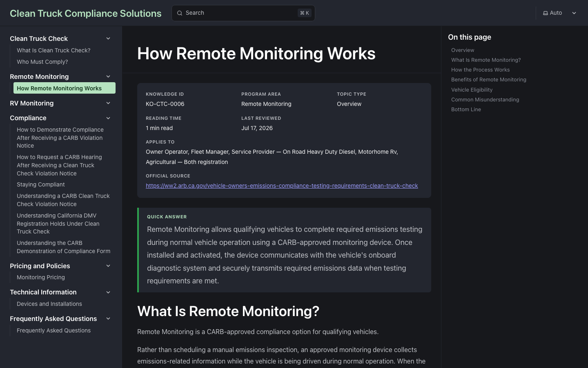The height and width of the screenshot is (368, 588).
Task: Collapse the Clean Truck Check section
Action: click(108, 38)
